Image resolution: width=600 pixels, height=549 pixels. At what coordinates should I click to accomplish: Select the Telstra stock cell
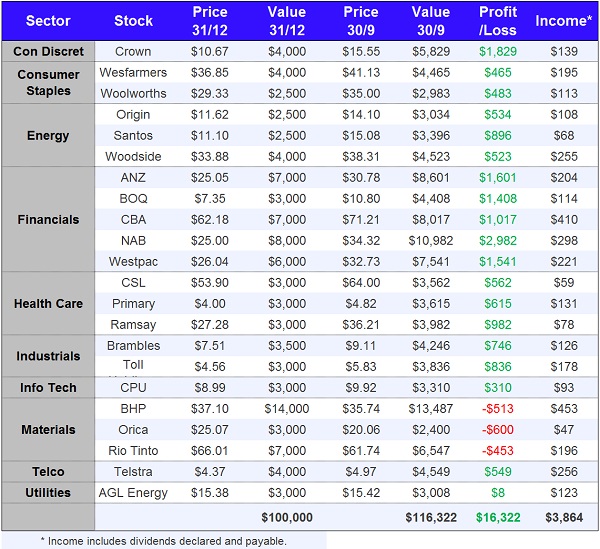coord(133,472)
